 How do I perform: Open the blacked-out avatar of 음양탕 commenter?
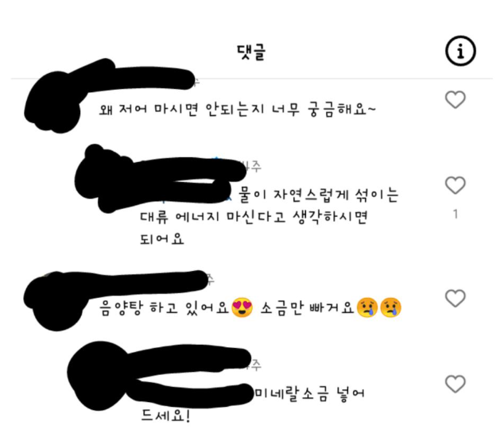point(55,301)
